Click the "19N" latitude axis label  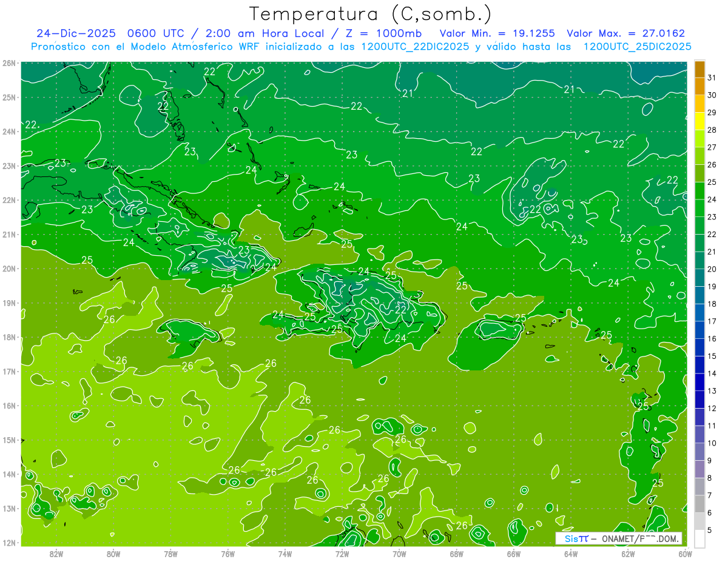[x=8, y=303]
